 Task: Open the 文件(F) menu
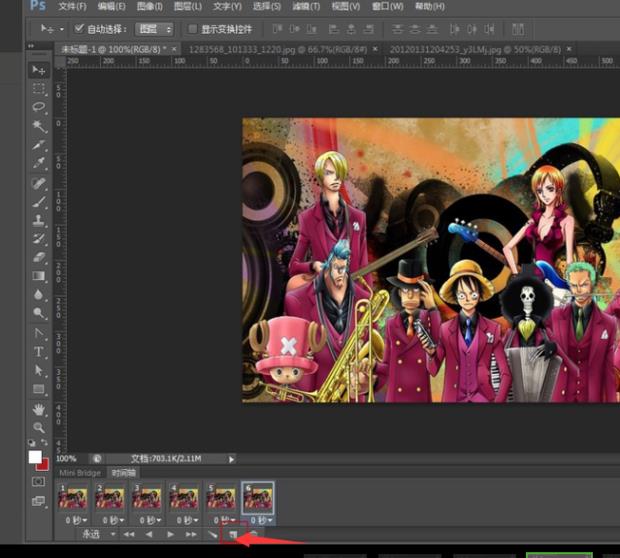click(71, 6)
